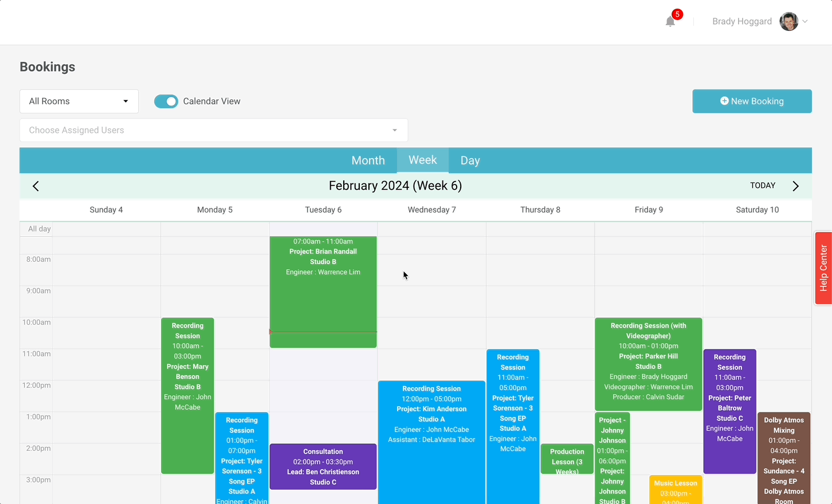Click Brady Hoggard's profile avatar
This screenshot has width=832, height=504.
(788, 22)
